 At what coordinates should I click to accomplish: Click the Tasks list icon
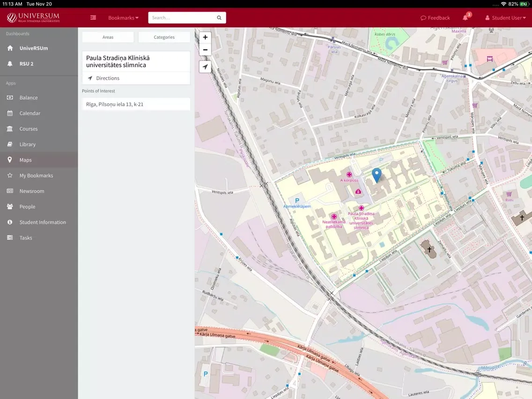(x=10, y=238)
